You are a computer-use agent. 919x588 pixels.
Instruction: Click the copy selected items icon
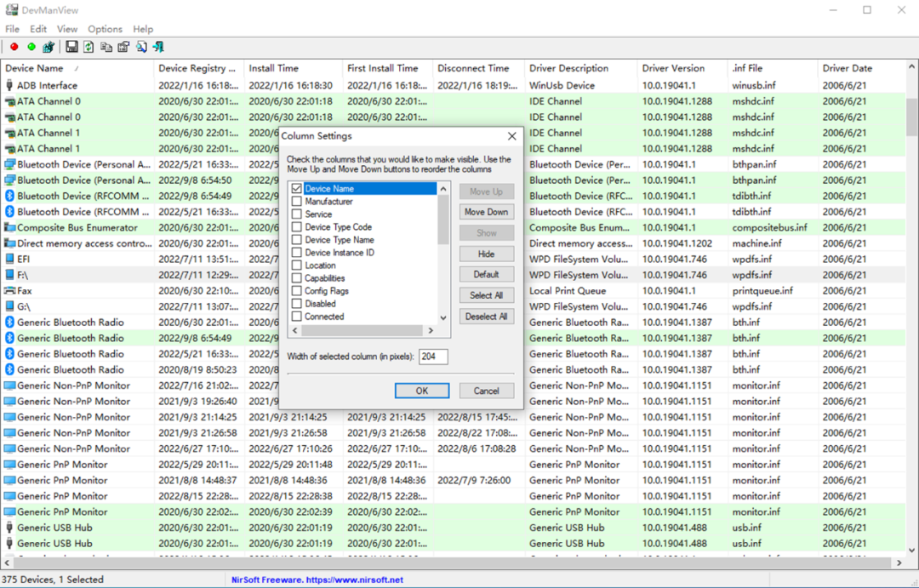(106, 47)
